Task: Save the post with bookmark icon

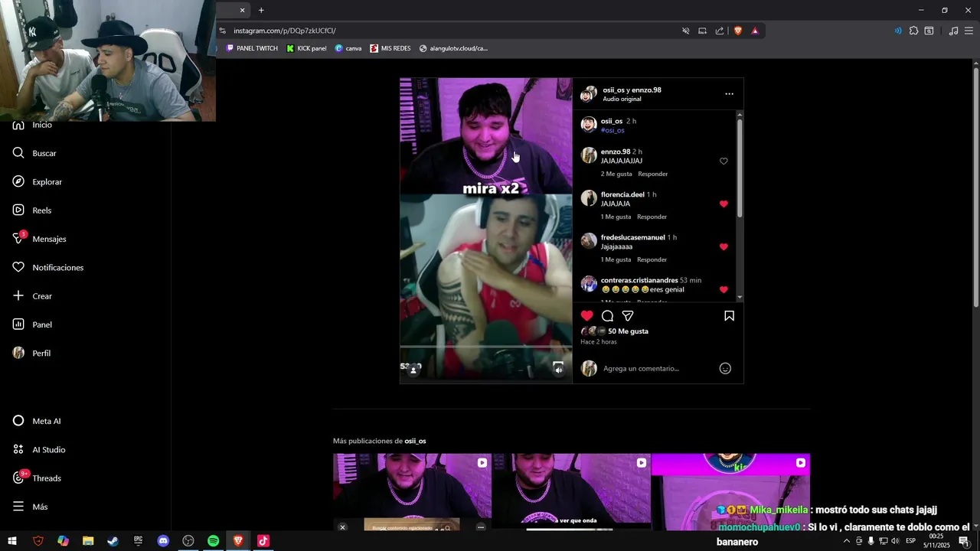Action: pyautogui.click(x=729, y=316)
